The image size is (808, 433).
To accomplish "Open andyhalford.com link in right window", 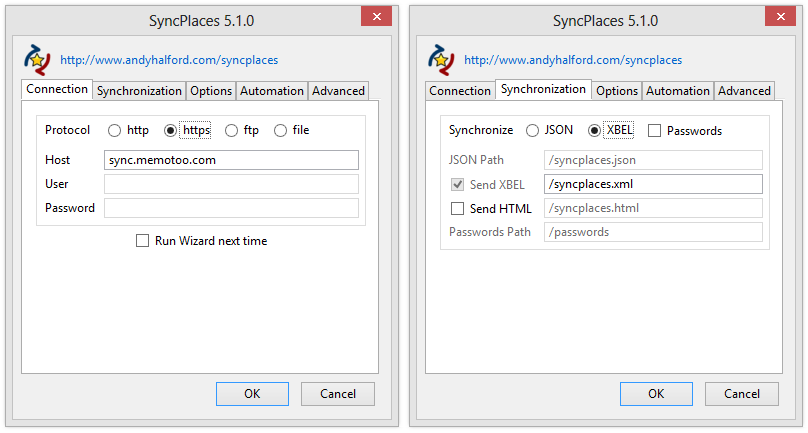I will 573,60.
